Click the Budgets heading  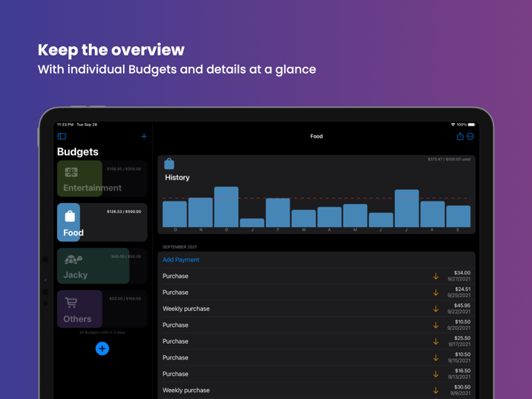78,152
